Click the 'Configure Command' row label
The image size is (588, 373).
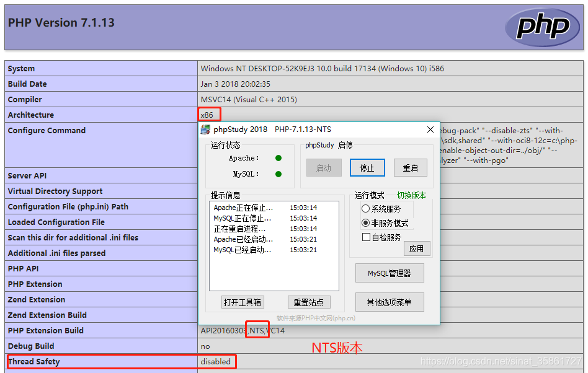[x=47, y=130]
